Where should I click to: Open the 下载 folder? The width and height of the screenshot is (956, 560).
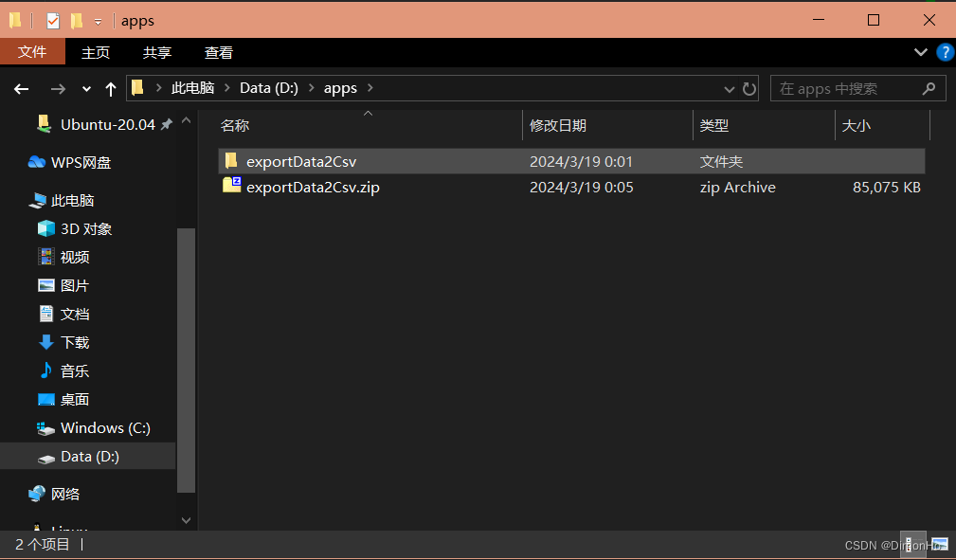click(75, 342)
